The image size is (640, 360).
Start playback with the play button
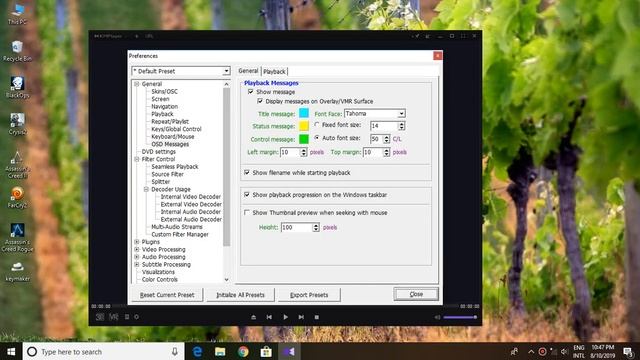(285, 317)
